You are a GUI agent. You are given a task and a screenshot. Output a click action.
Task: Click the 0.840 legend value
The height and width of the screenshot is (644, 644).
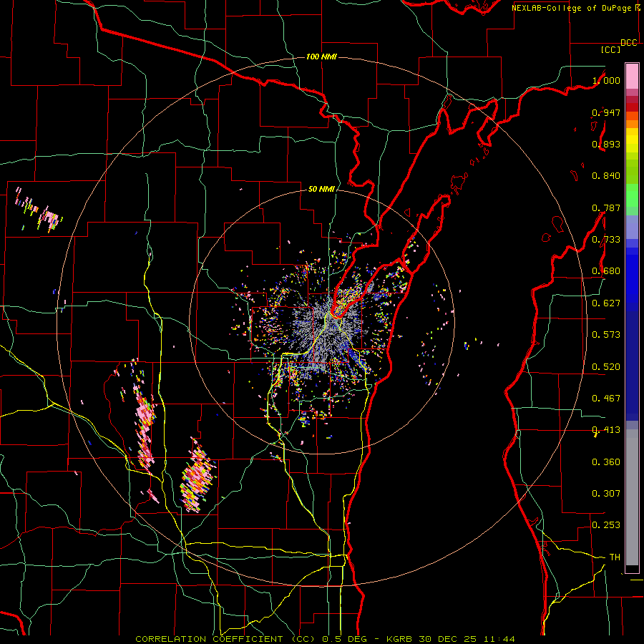click(606, 176)
